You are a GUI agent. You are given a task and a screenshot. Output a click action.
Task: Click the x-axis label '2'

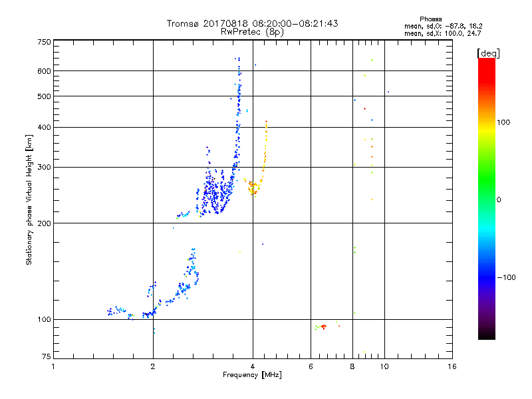(153, 366)
